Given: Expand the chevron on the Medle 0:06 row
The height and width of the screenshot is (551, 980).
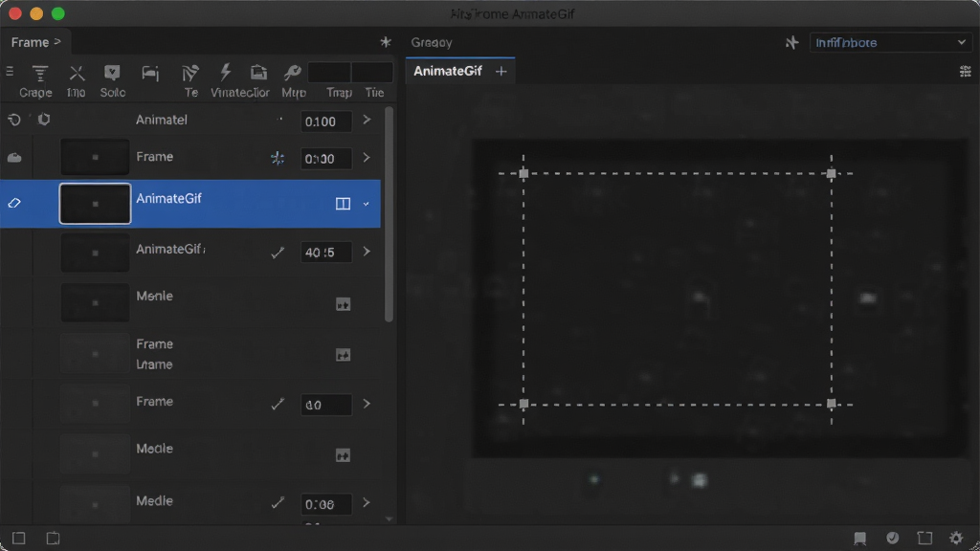Looking at the screenshot, I should [367, 503].
